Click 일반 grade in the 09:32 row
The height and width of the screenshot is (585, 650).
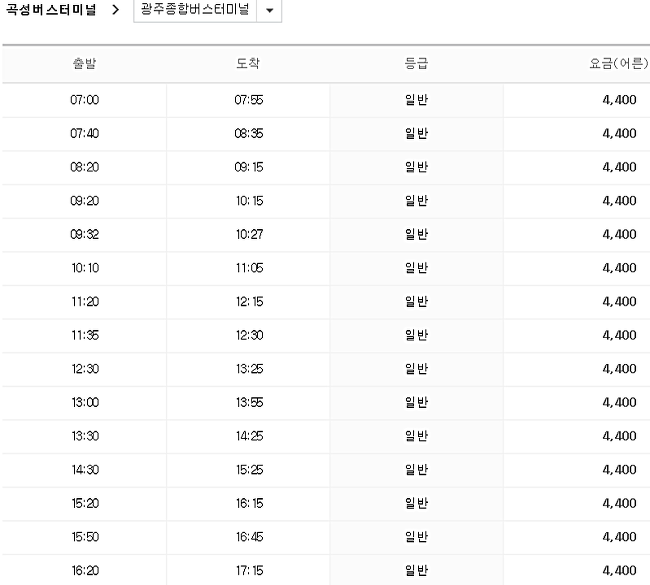coord(416,234)
